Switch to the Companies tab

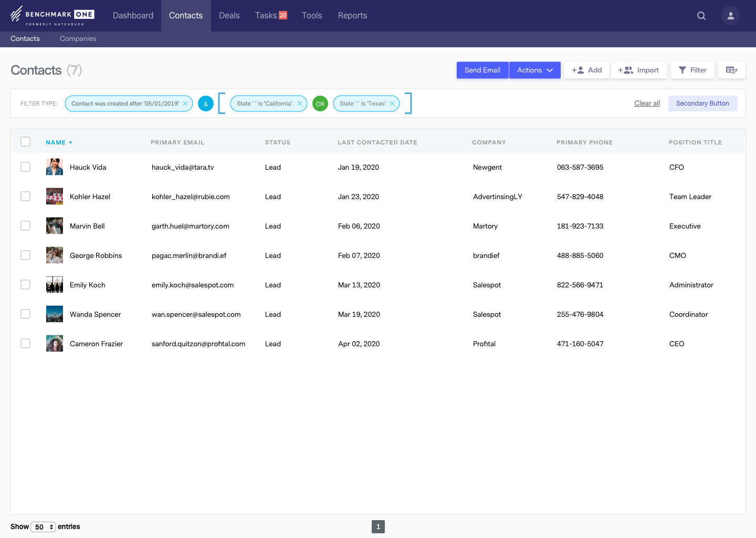(x=78, y=38)
